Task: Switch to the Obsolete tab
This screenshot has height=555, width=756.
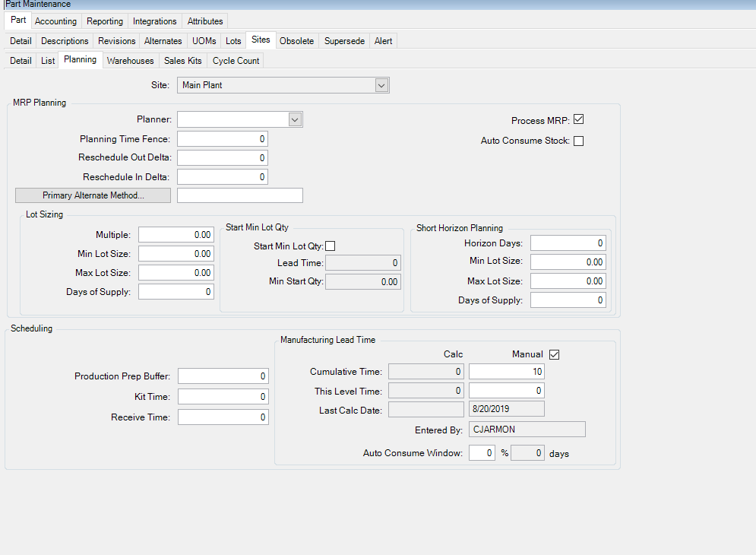Action: click(x=296, y=41)
